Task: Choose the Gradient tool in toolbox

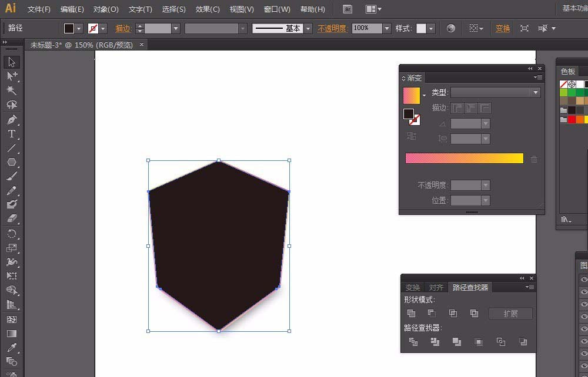Action: pos(12,334)
